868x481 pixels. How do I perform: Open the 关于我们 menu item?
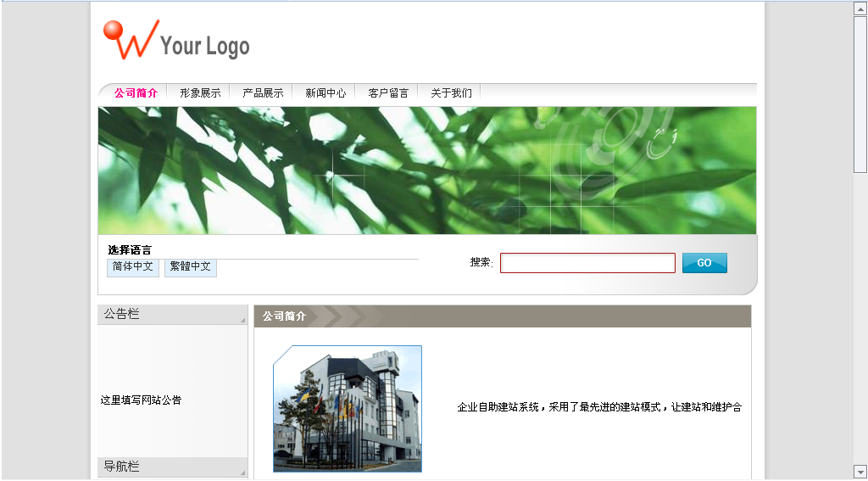point(451,93)
